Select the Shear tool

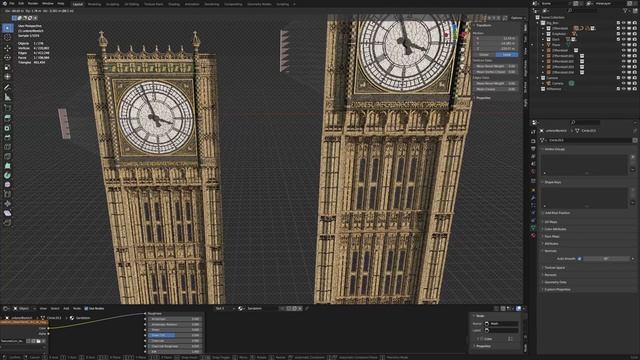pyautogui.click(x=7, y=213)
